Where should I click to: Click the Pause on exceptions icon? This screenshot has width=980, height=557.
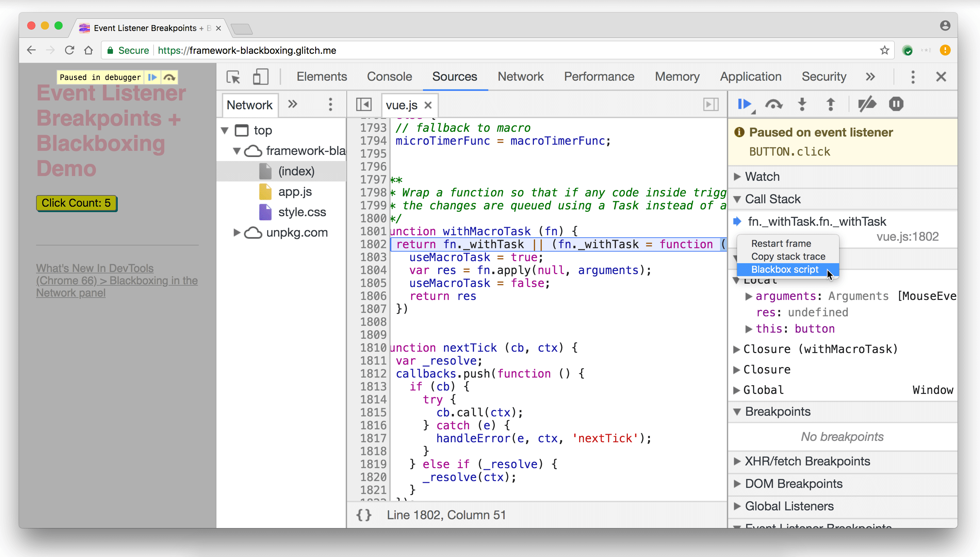896,105
